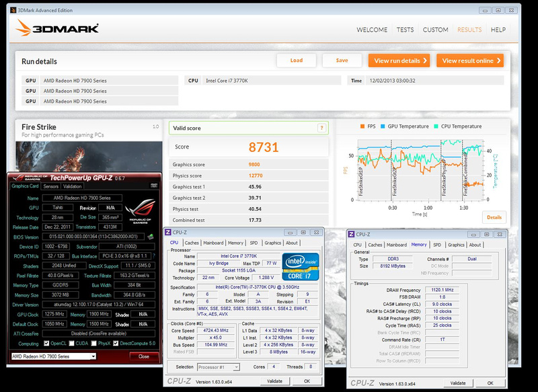
Task: Click Validate in the CPU-Z Memory tab window
Action: (458, 383)
